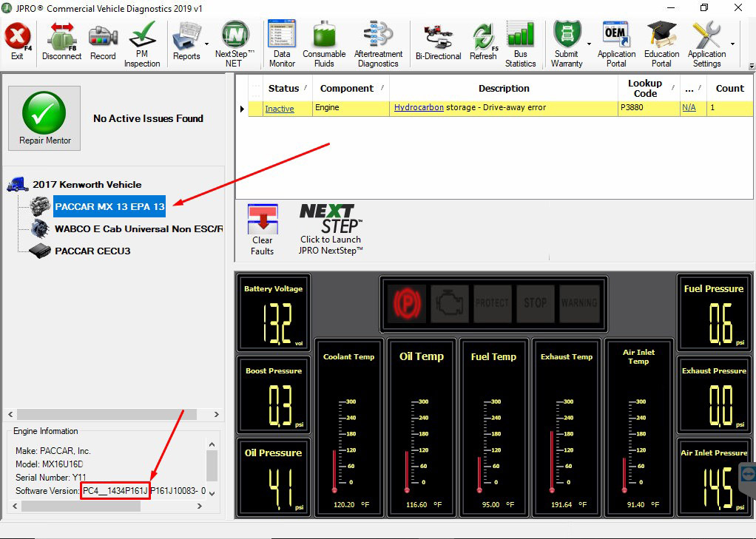The height and width of the screenshot is (539, 756).
Task: Click the red parking brake lamp
Action: [x=407, y=303]
